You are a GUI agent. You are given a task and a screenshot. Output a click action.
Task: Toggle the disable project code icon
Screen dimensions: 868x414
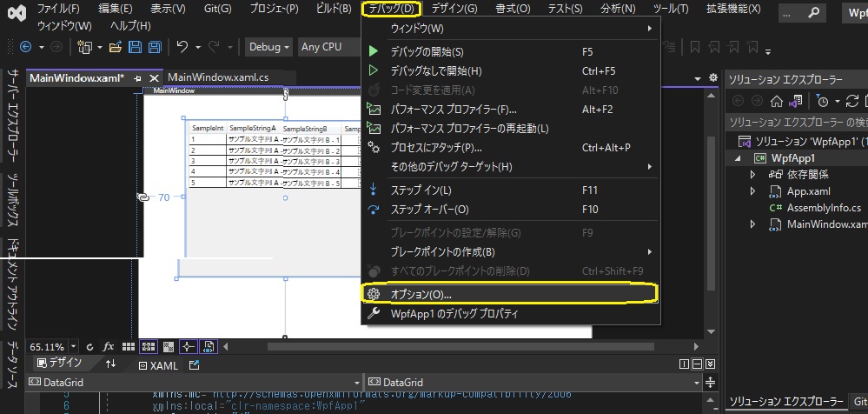[209, 346]
